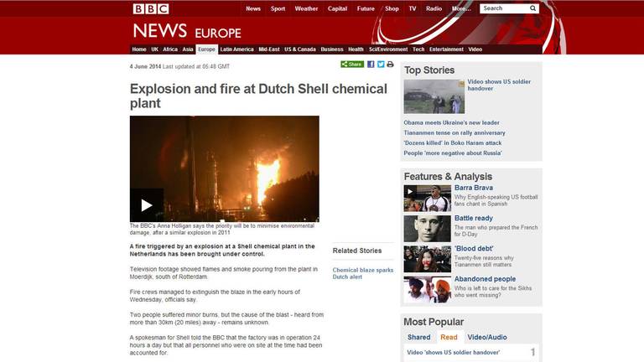
Task: Open 'Obama meets Ukraine's new leader' story
Action: pos(451,122)
